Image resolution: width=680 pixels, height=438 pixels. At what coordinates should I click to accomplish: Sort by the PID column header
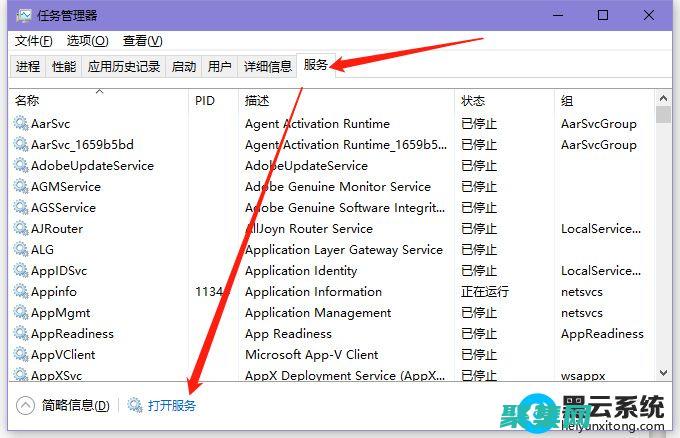point(205,101)
